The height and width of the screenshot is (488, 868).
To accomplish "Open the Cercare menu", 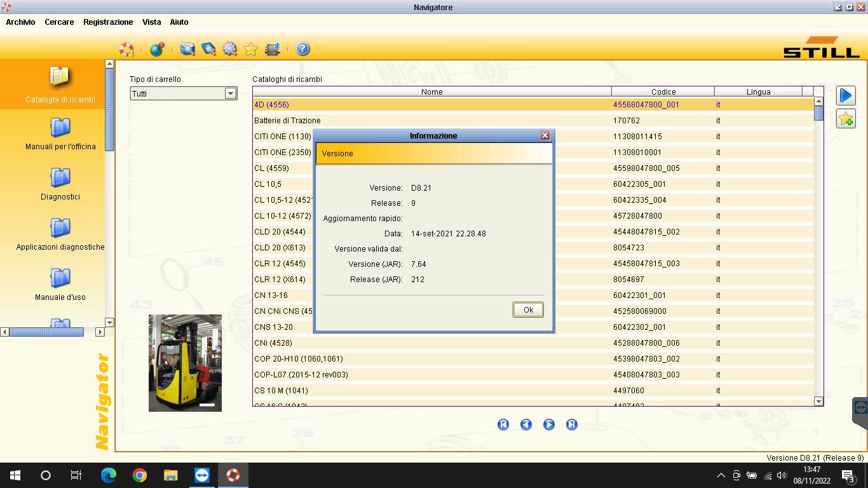I will coord(59,22).
